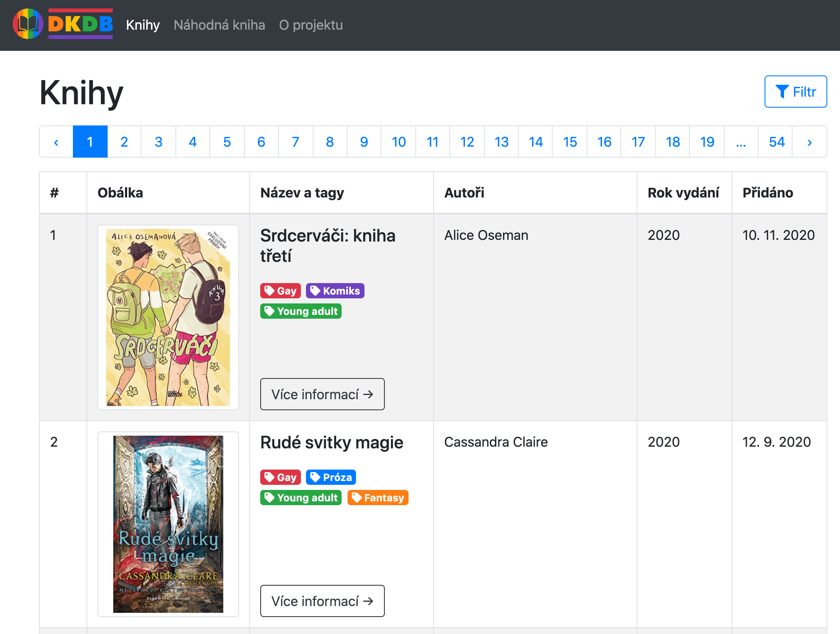The width and height of the screenshot is (840, 634).
Task: Expand pagination ellipsis for more pages
Action: coord(740,142)
